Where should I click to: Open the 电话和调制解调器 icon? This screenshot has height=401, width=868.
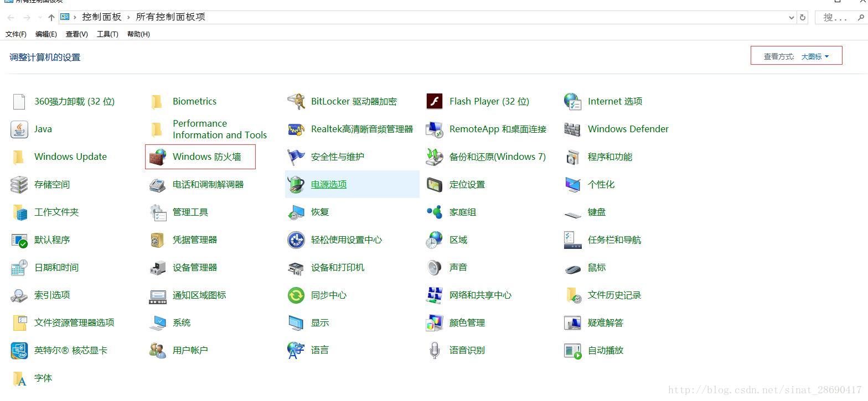[157, 184]
